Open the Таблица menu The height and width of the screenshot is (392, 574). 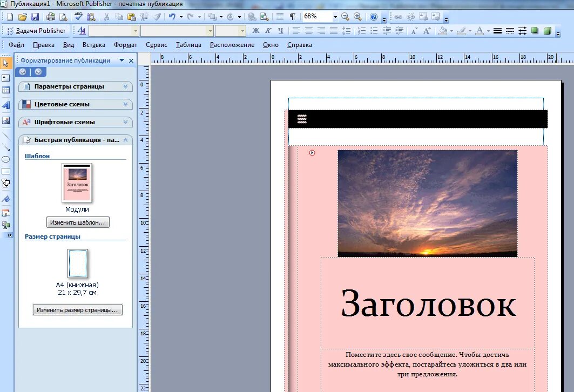tap(188, 45)
